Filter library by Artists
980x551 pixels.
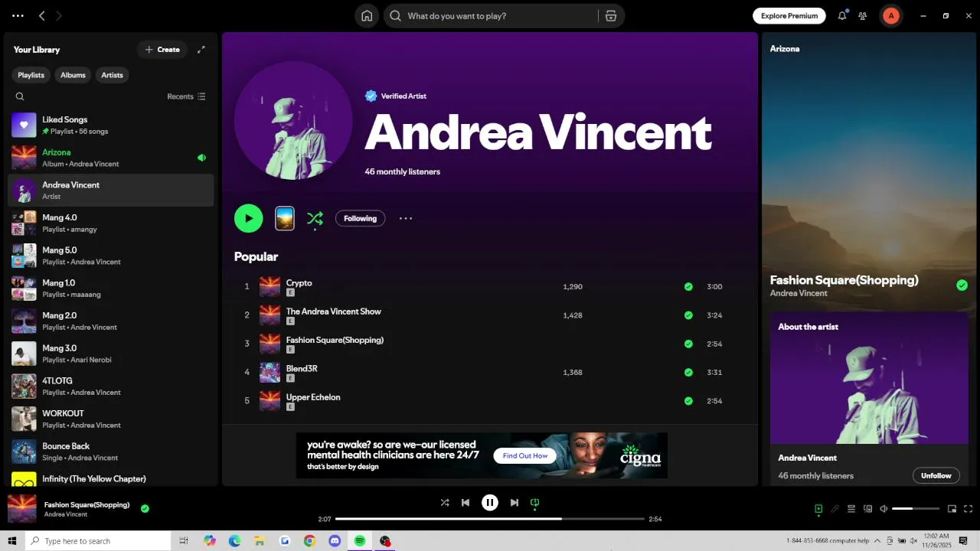(113, 75)
